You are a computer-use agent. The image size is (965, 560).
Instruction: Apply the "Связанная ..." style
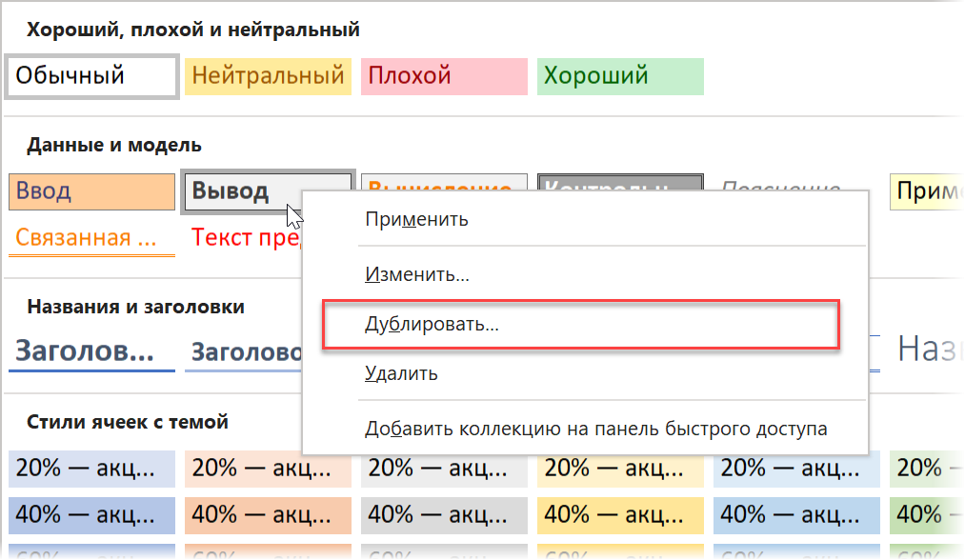89,237
